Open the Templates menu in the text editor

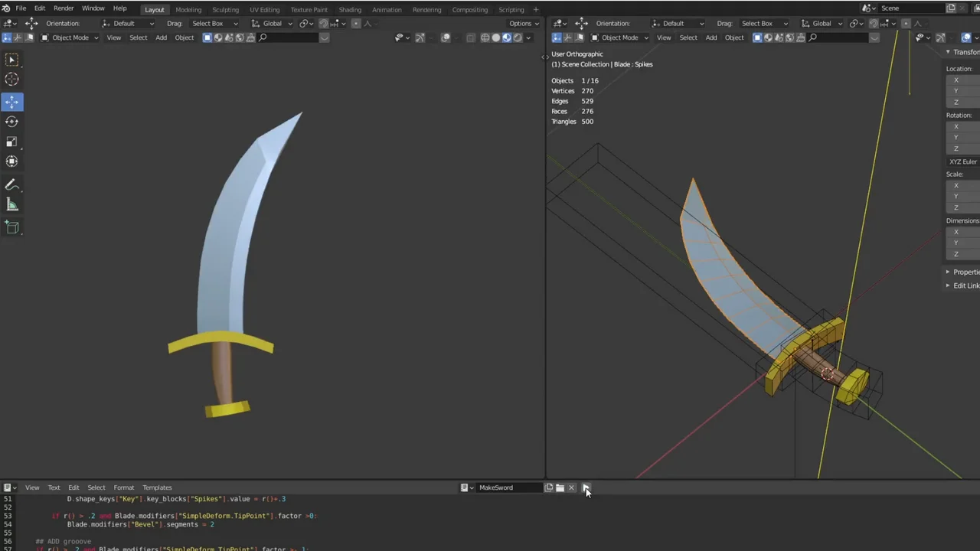pos(157,487)
